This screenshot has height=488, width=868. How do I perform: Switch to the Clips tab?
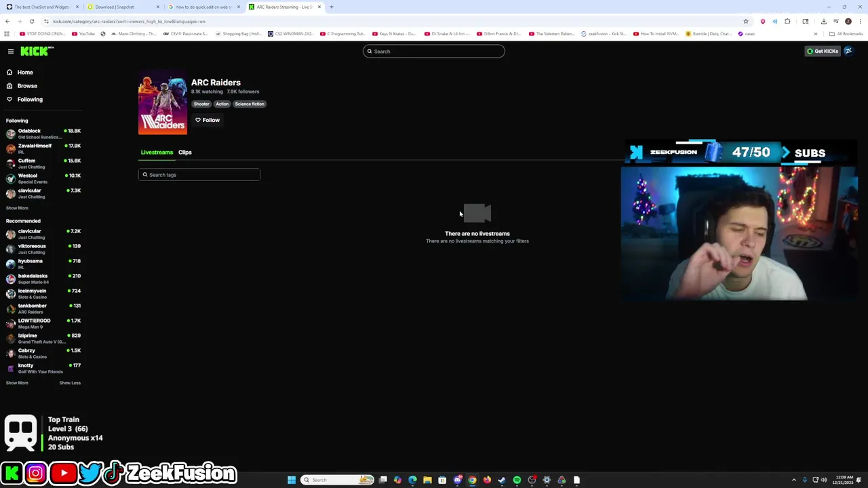[185, 152]
